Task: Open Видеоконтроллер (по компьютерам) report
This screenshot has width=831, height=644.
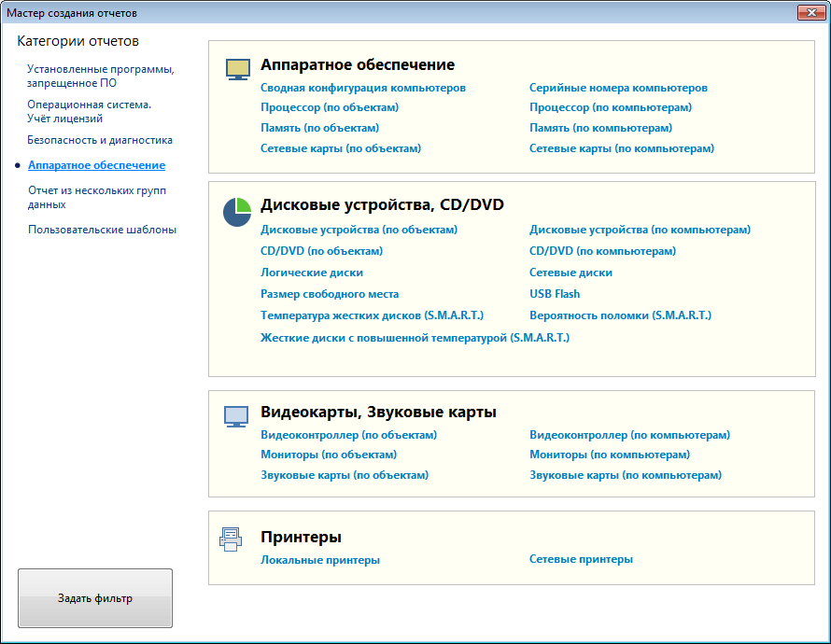Action: point(629,435)
